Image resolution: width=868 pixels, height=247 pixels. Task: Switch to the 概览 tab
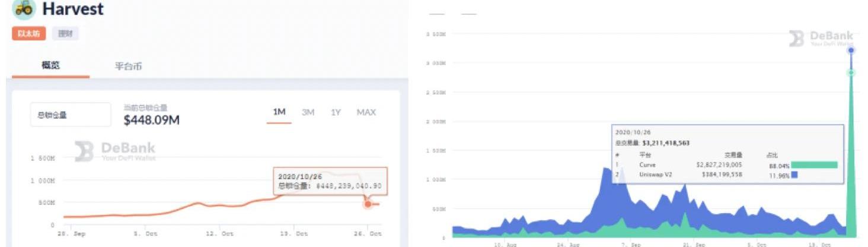(50, 65)
